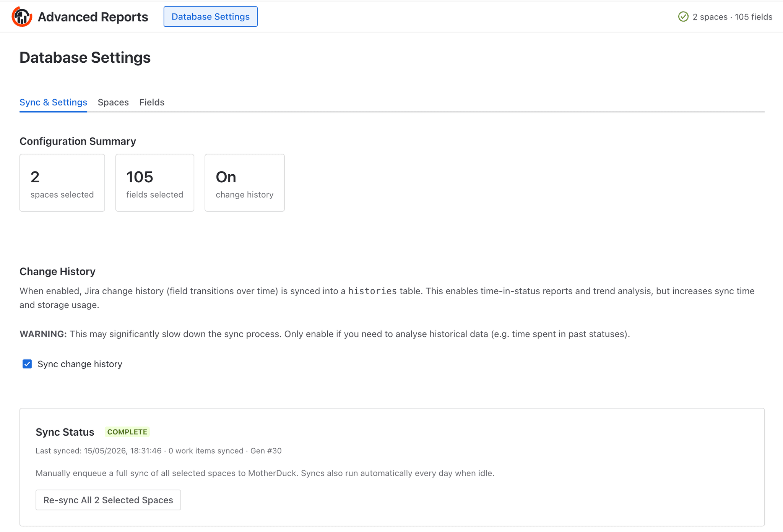
Task: Click the Configuration Summary heading
Action: coord(78,141)
